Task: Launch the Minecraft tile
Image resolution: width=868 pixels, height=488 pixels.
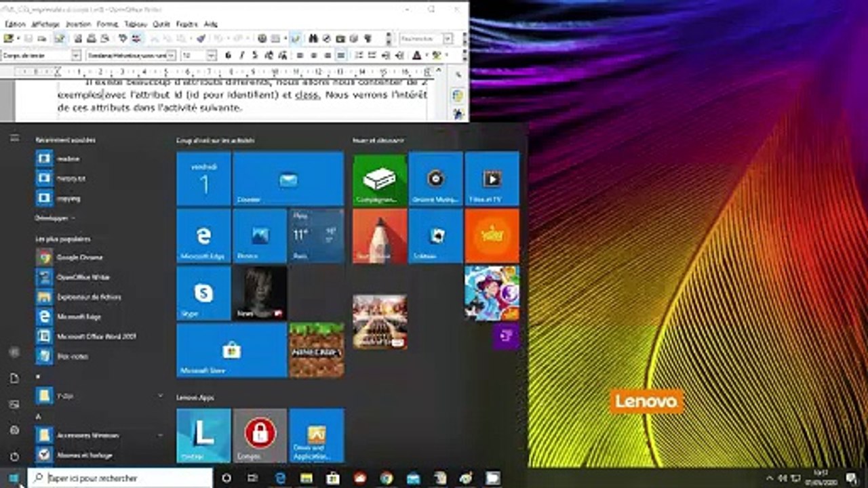Action: pyautogui.click(x=317, y=350)
